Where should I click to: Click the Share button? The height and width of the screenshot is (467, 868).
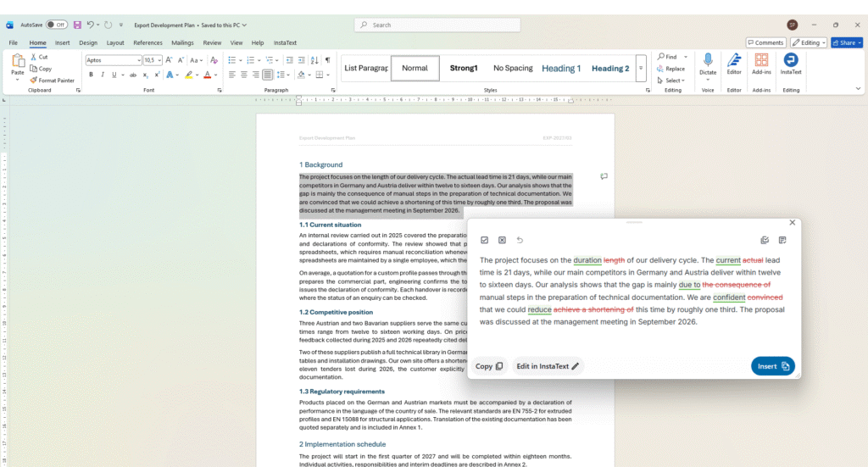pyautogui.click(x=847, y=42)
